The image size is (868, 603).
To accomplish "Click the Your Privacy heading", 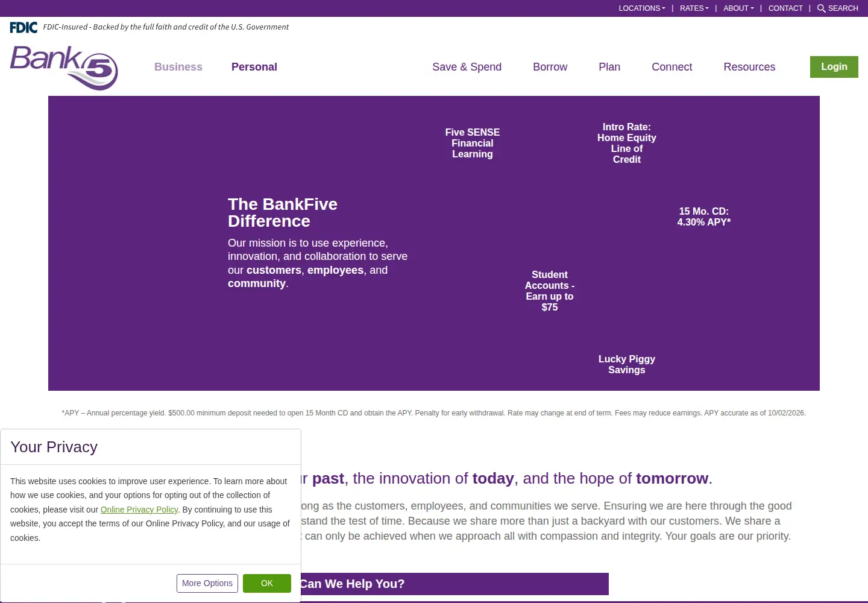I will (x=54, y=447).
